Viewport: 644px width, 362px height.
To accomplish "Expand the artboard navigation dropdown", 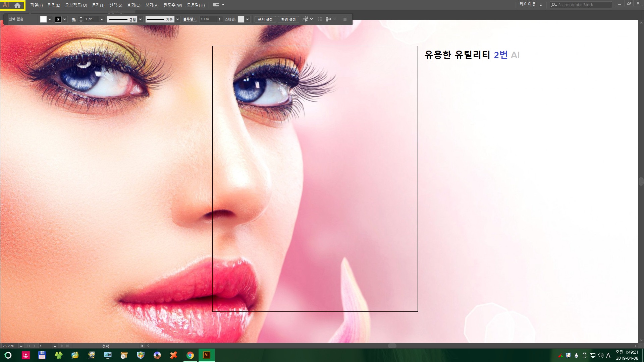I will pos(55,346).
